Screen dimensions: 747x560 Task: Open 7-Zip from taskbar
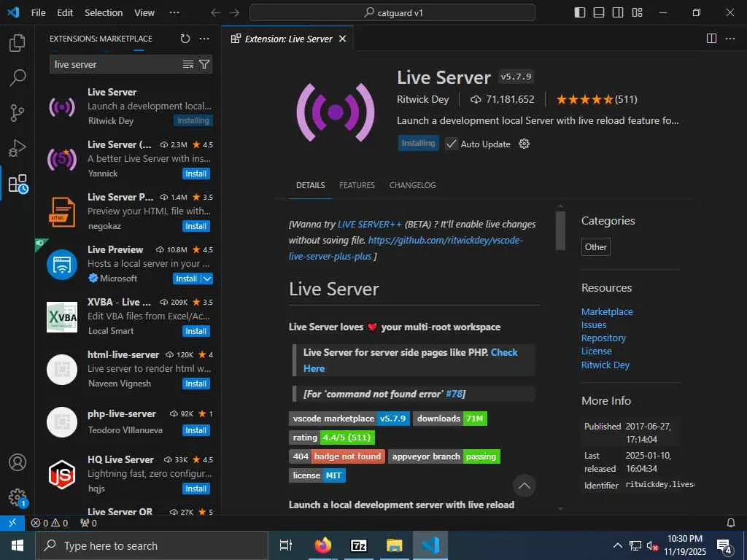tap(359, 545)
